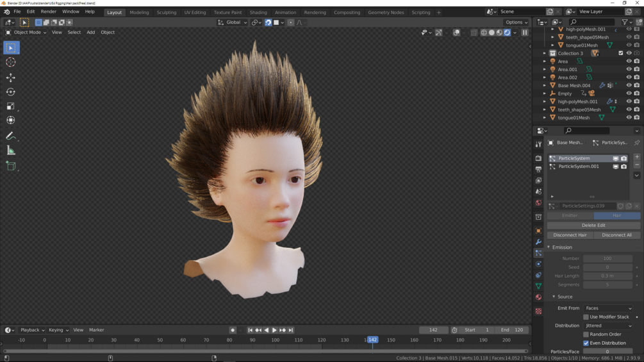The image size is (644, 362).
Task: Select the Move tool
Action: click(x=11, y=78)
